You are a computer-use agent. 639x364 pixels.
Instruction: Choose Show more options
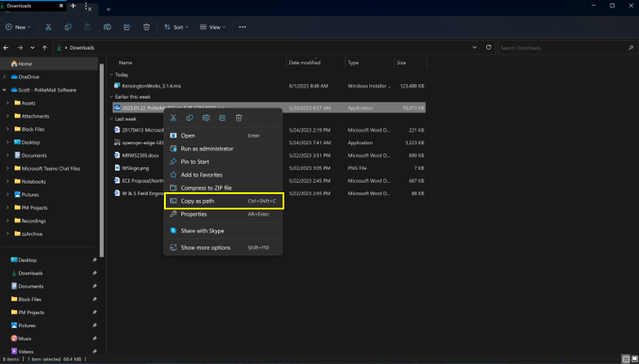coord(205,247)
